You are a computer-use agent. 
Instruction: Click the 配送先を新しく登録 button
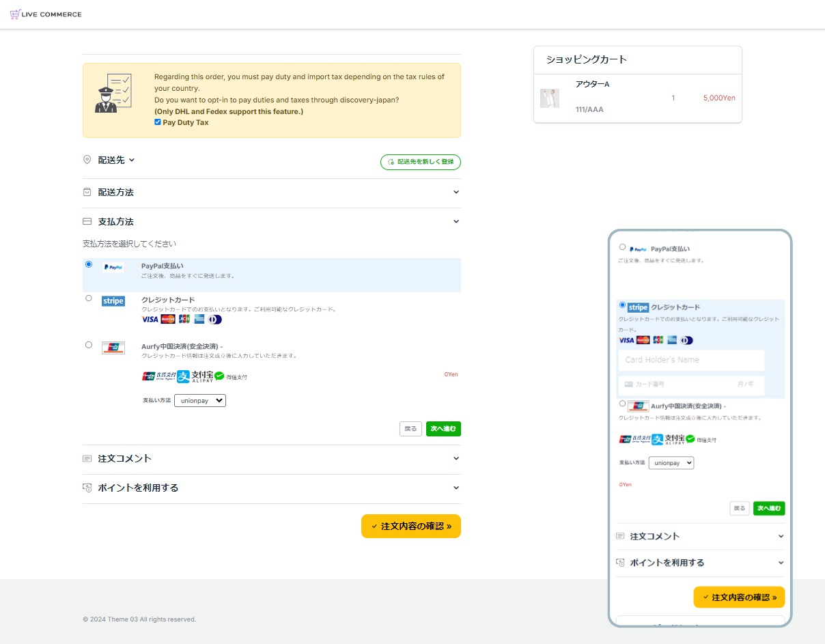click(x=421, y=163)
